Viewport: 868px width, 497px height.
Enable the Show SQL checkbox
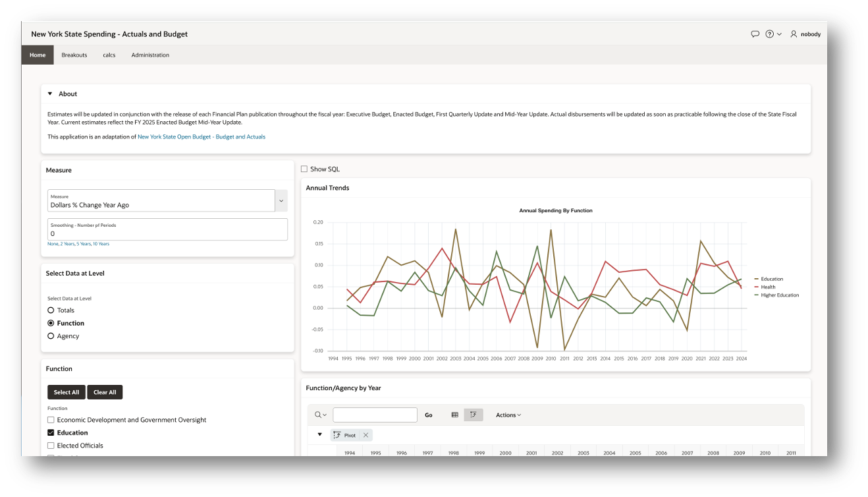point(304,169)
